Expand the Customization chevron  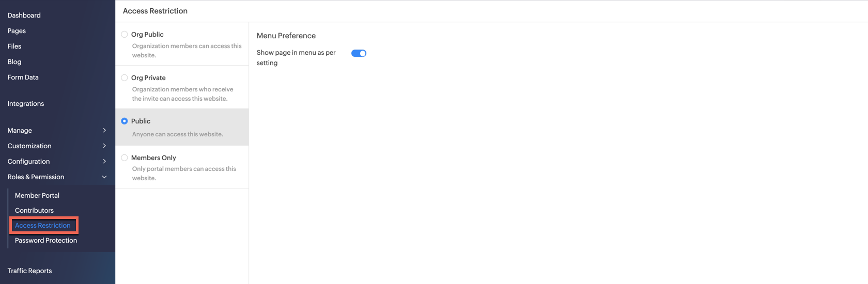(x=104, y=146)
